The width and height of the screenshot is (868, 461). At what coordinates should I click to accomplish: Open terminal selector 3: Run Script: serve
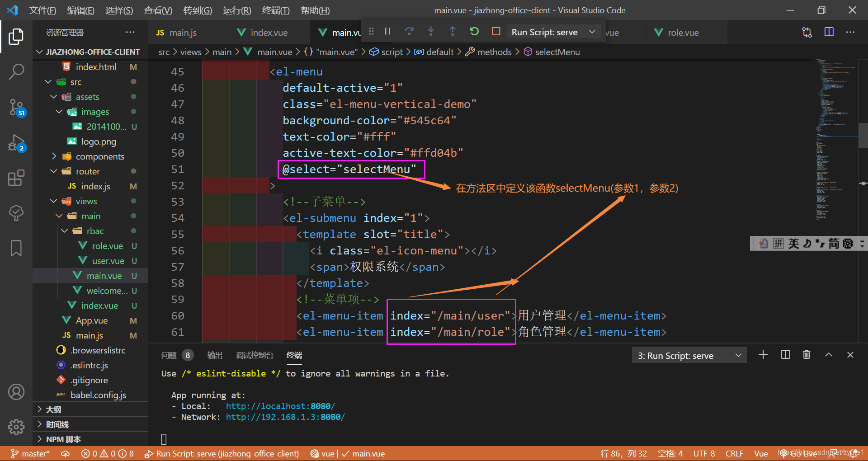(x=689, y=356)
